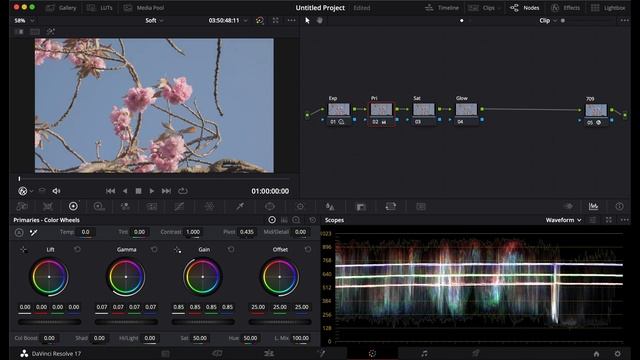Screen dimensions: 640x360
Task: Open the Qualifier eyedropper palette
Action: (x=240, y=207)
